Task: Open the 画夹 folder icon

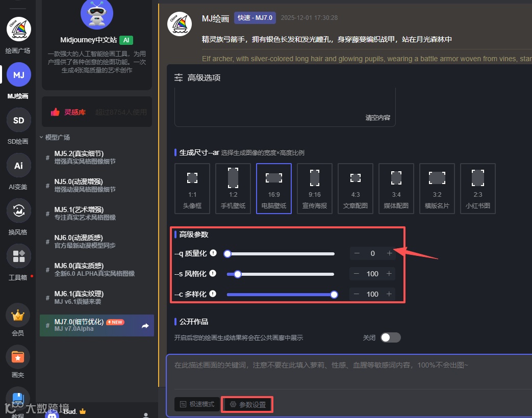Action: click(18, 357)
